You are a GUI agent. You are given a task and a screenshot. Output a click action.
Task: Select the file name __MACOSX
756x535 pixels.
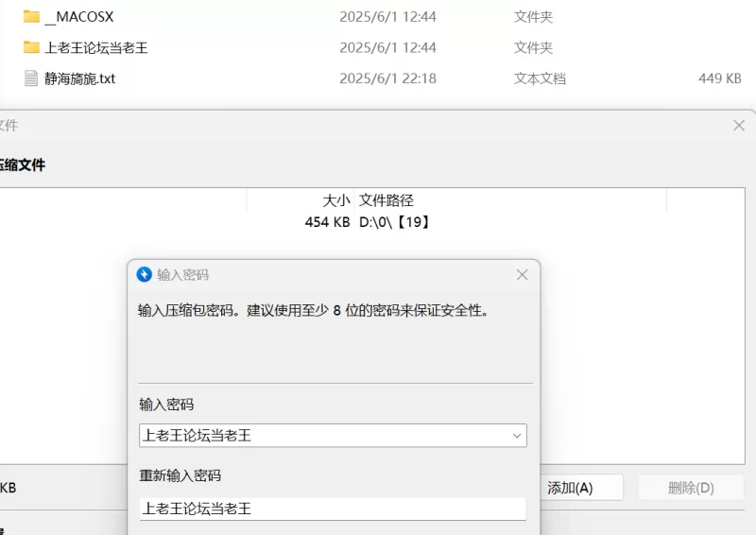pyautogui.click(x=79, y=17)
